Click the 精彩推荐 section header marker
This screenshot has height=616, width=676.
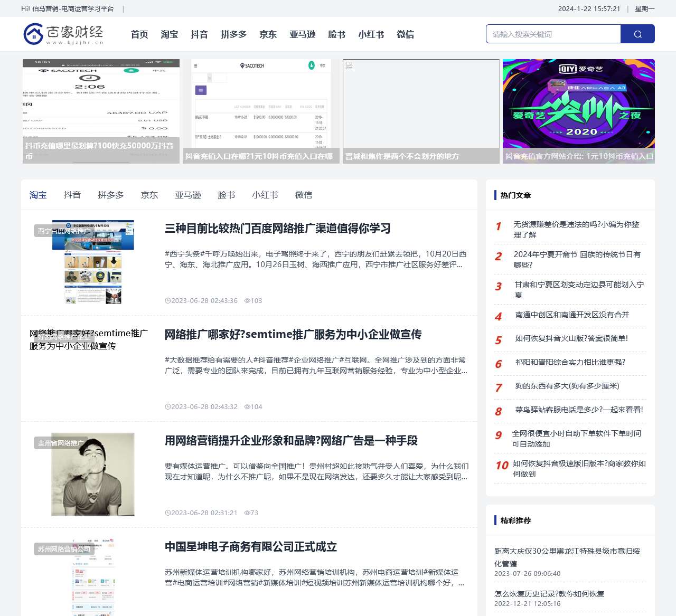pos(495,520)
